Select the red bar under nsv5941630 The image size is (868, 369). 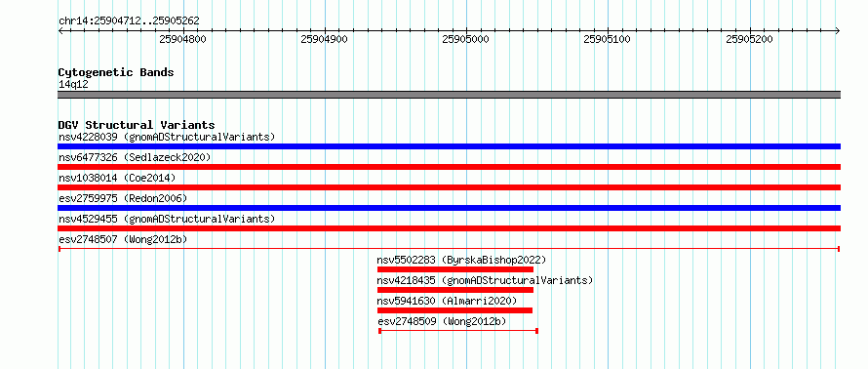tap(455, 310)
